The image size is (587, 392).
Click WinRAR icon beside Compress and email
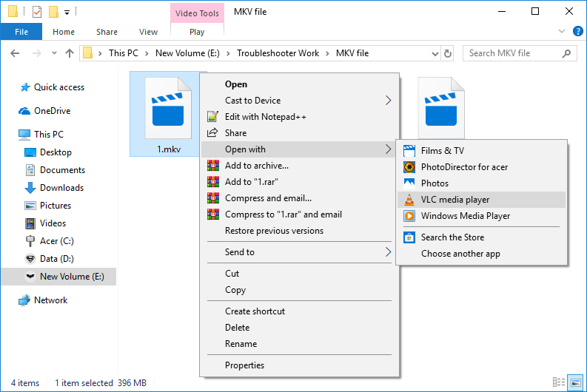213,198
